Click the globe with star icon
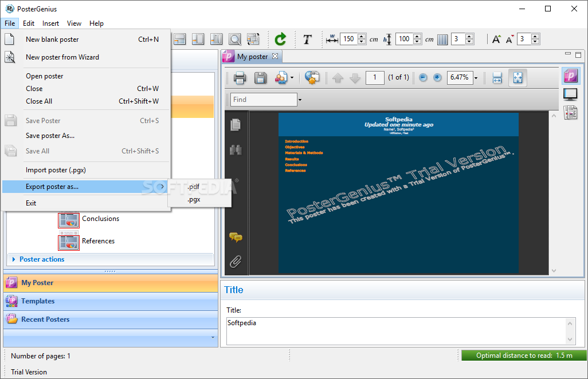Image resolution: width=588 pixels, height=379 pixels. pyautogui.click(x=312, y=77)
